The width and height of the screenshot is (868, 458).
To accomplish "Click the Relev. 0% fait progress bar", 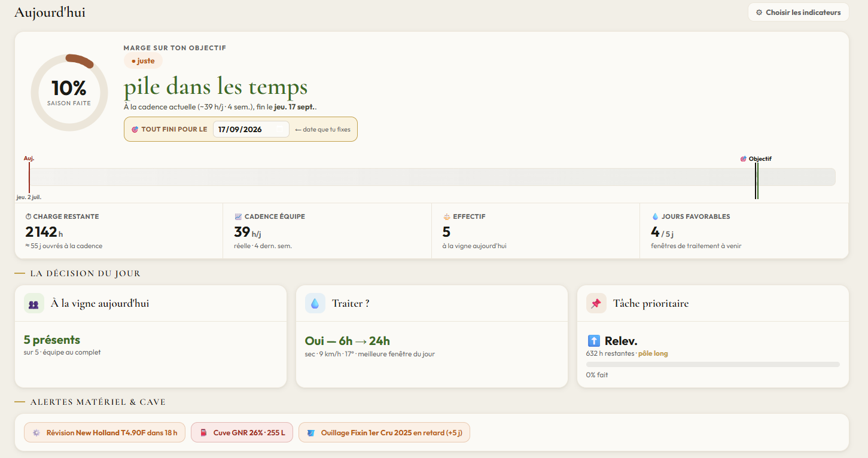I will click(713, 364).
